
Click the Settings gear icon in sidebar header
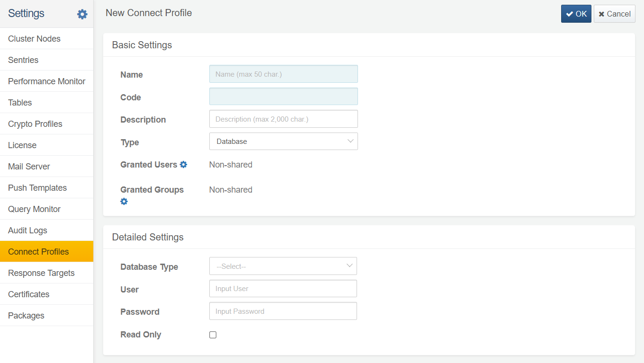[82, 14]
